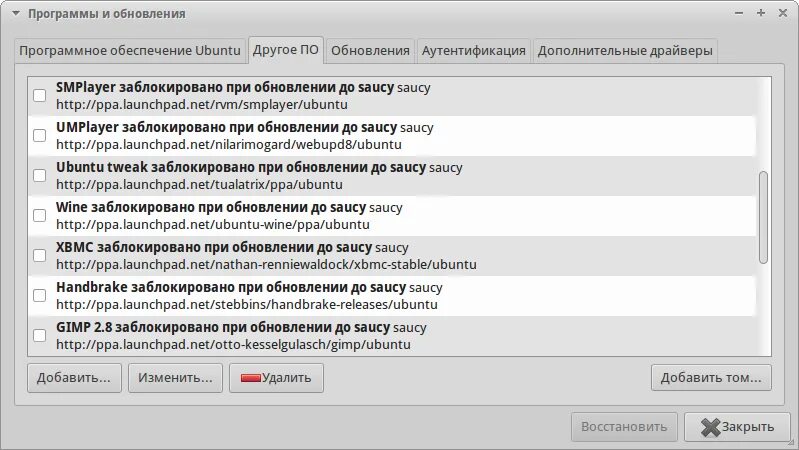Enable the GIMP 2.8 PPA checkbox
The width and height of the screenshot is (799, 450).
40,335
